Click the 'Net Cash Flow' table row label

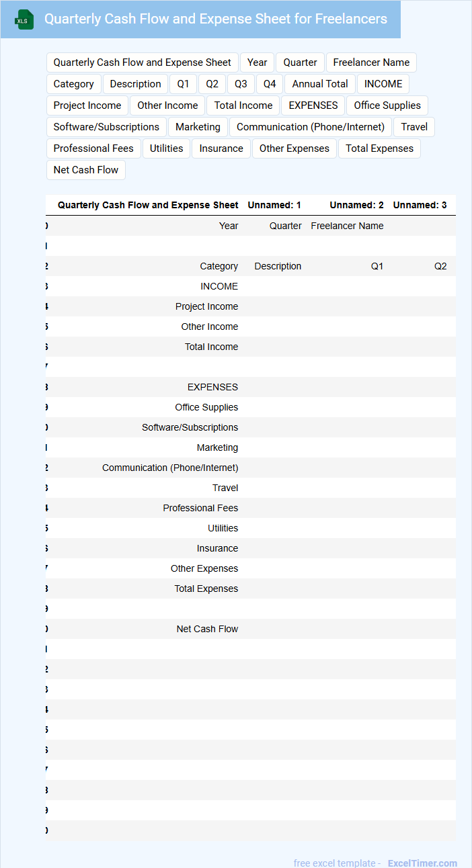208,629
